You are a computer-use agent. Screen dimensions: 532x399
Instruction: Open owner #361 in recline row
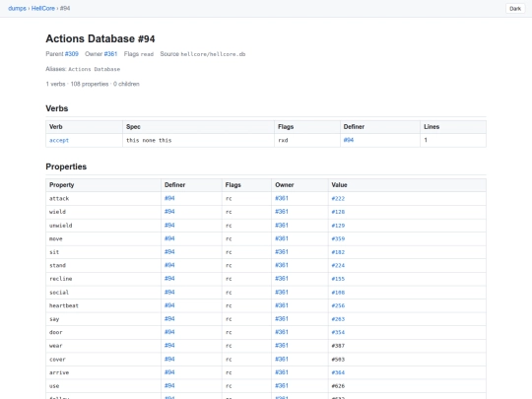(x=282, y=278)
